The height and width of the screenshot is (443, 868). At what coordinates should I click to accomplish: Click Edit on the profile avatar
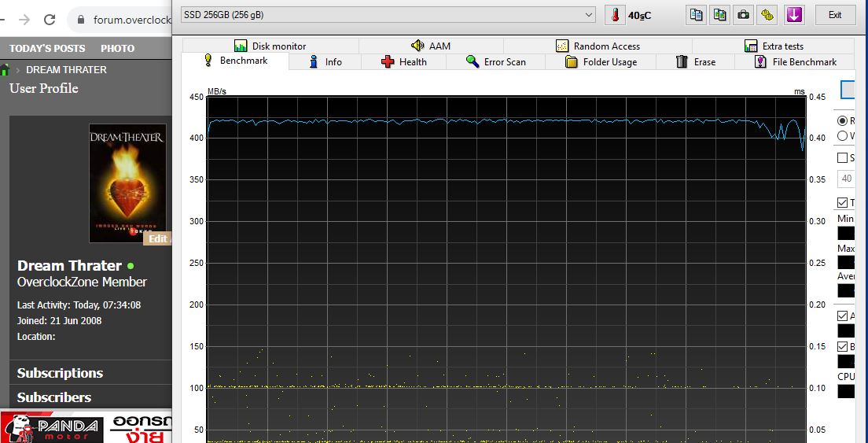(x=157, y=239)
